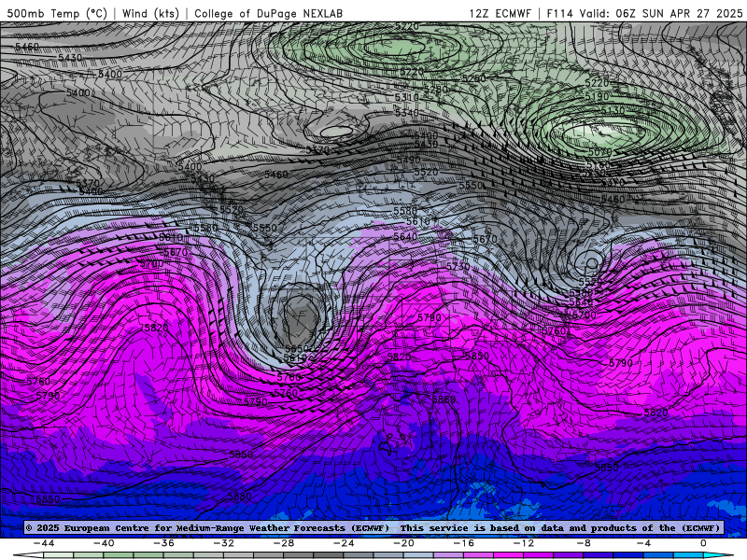Select the lightest green swatch under -44
747x560 pixels.
tap(59, 555)
